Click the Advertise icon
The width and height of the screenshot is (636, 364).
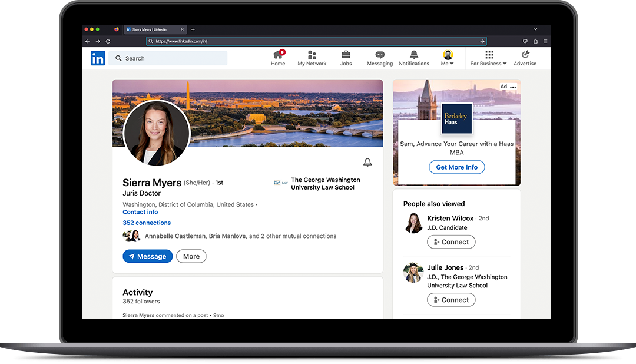(525, 55)
